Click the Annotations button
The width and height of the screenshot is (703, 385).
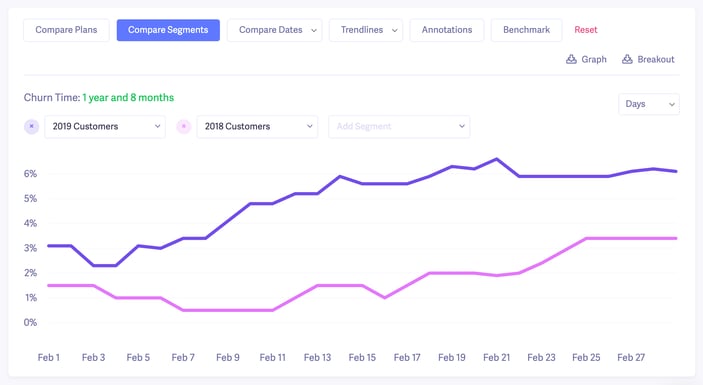(x=447, y=30)
